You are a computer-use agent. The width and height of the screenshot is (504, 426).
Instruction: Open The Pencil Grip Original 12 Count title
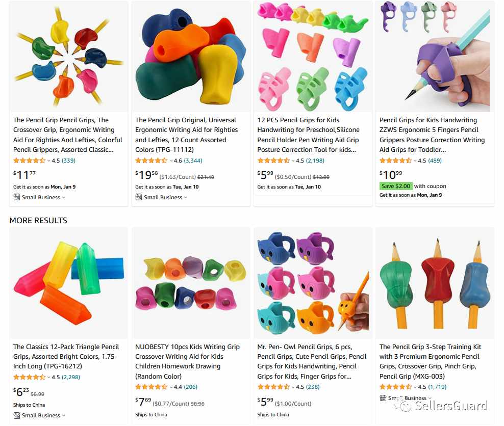[x=186, y=135]
